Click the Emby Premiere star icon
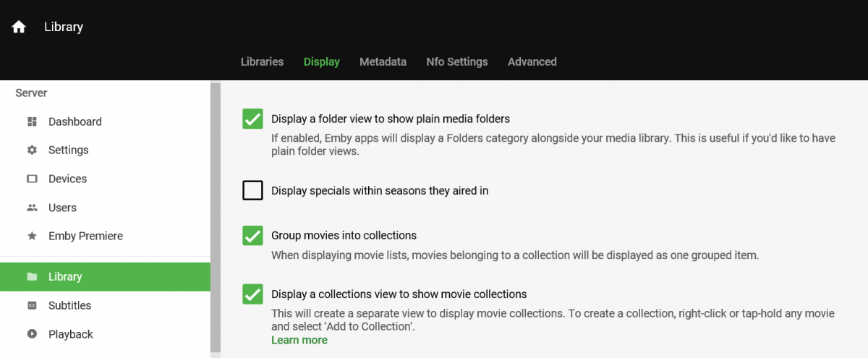This screenshot has height=358, width=868. click(x=32, y=236)
